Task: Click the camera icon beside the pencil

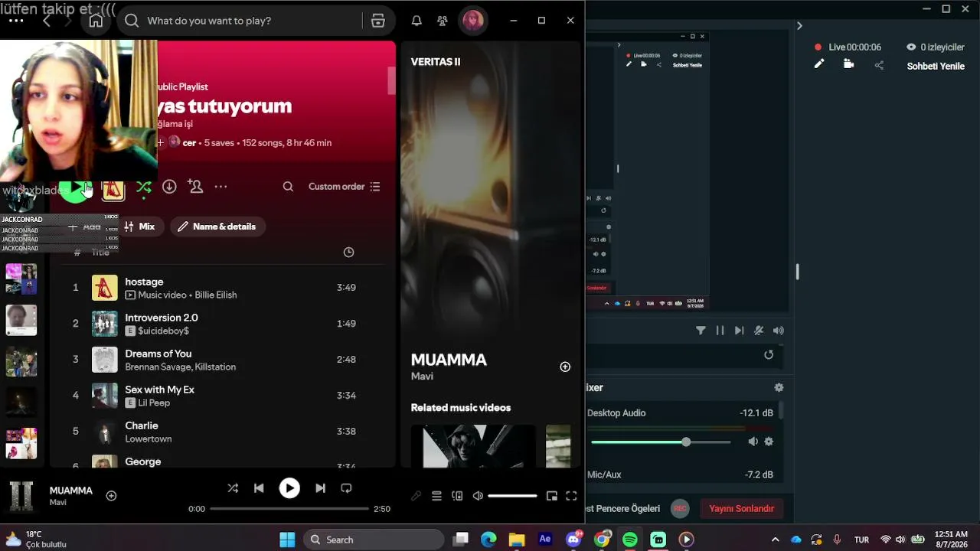Action: point(848,64)
